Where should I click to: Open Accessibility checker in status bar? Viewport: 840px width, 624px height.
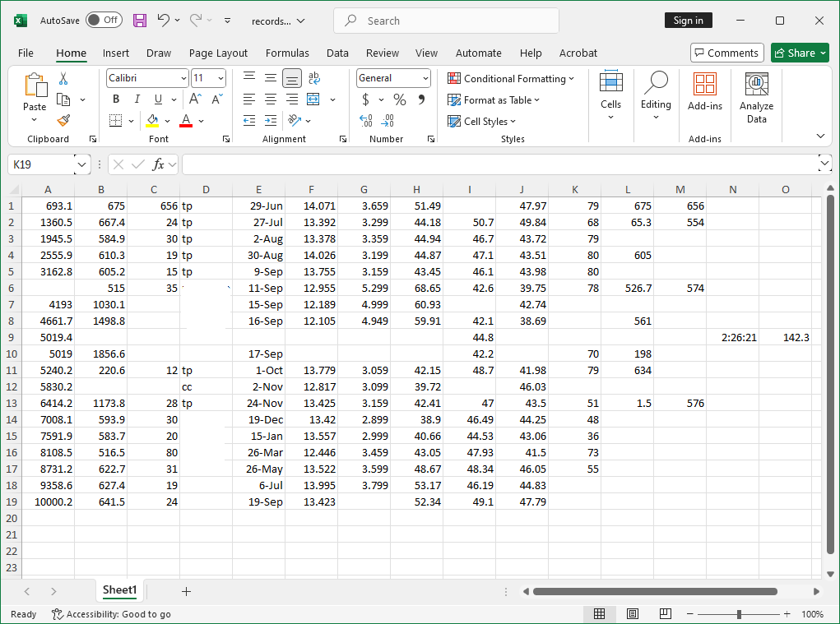(x=111, y=614)
